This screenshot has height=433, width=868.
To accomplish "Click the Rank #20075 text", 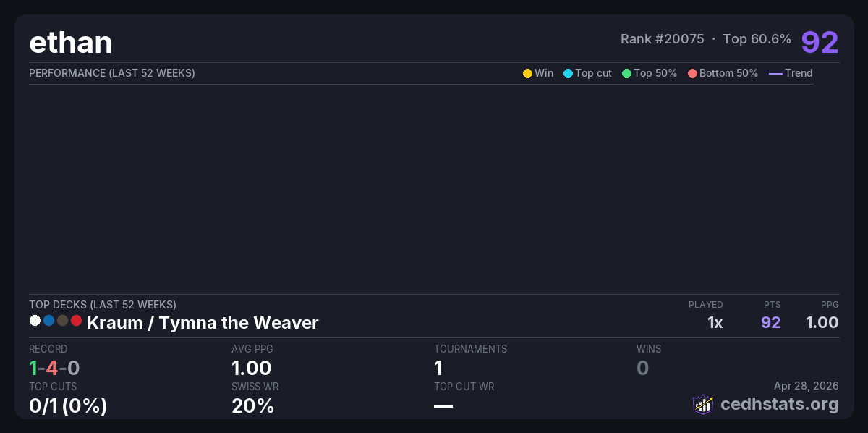I will pos(662,39).
